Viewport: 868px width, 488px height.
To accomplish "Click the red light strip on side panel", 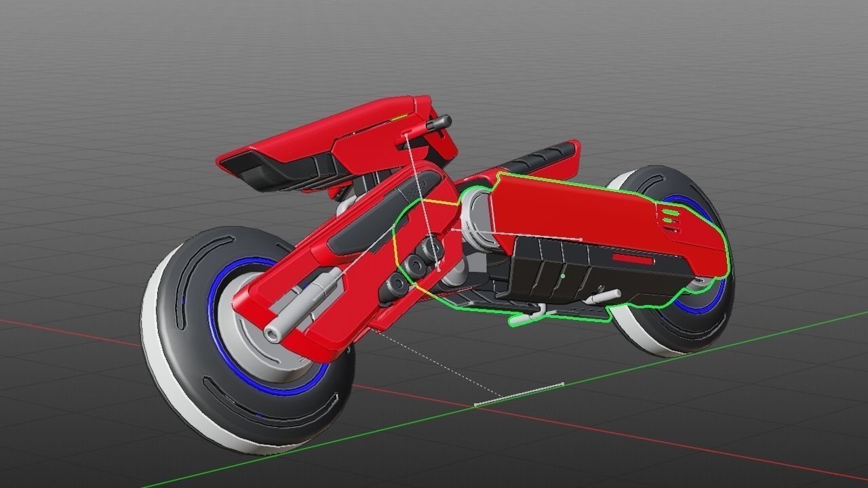I will 632,260.
